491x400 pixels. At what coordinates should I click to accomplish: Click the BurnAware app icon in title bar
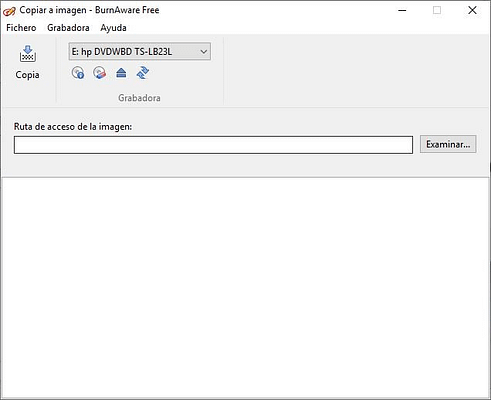point(9,11)
